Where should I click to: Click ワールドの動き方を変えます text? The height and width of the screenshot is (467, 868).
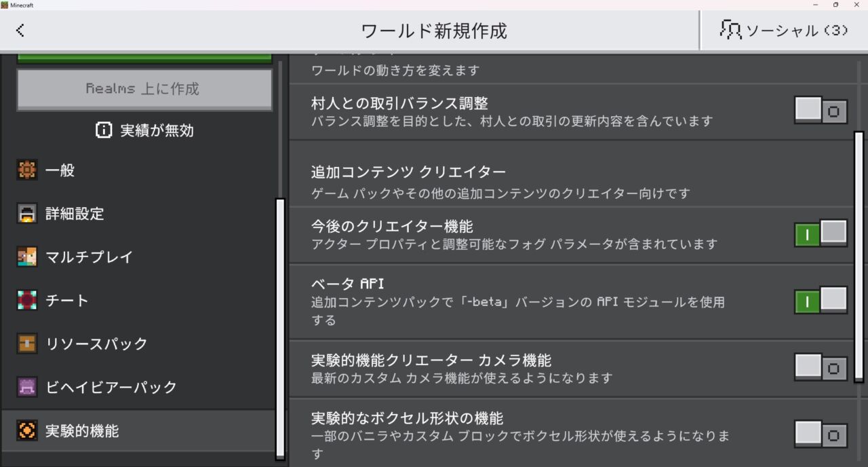click(x=395, y=71)
